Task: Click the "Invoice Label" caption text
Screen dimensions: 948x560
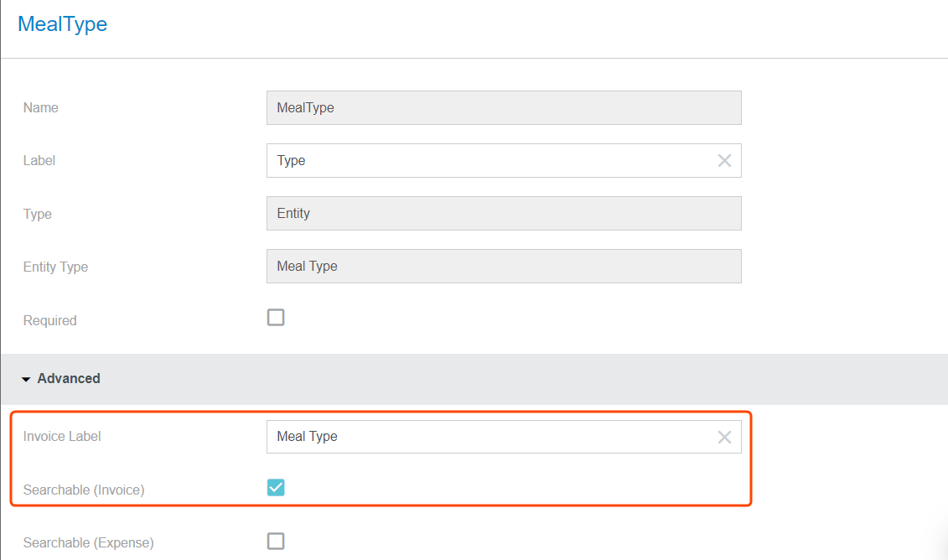Action: [x=62, y=437]
